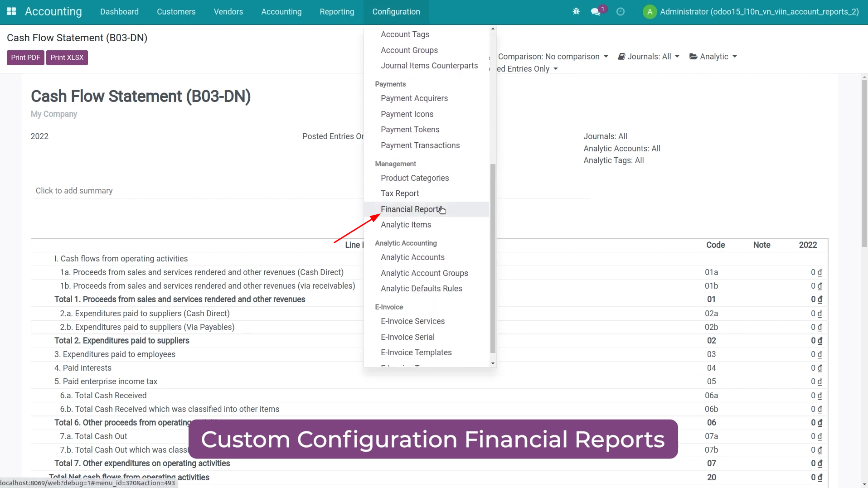868x488 pixels.
Task: Open the Reporting top menu
Action: click(337, 12)
